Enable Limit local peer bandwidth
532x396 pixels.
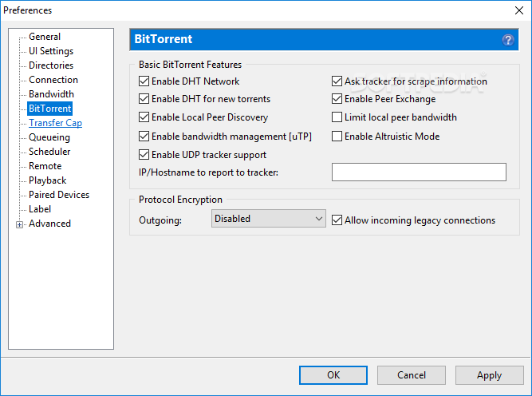click(337, 117)
